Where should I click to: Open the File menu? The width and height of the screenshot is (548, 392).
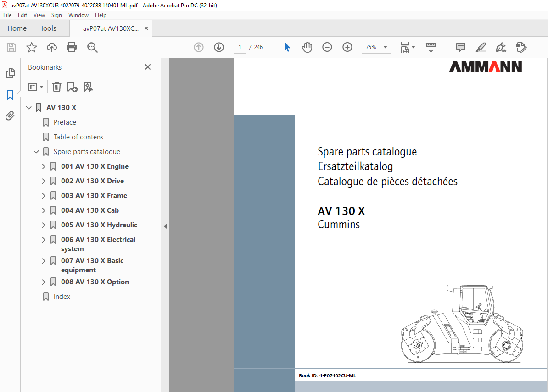(x=7, y=15)
